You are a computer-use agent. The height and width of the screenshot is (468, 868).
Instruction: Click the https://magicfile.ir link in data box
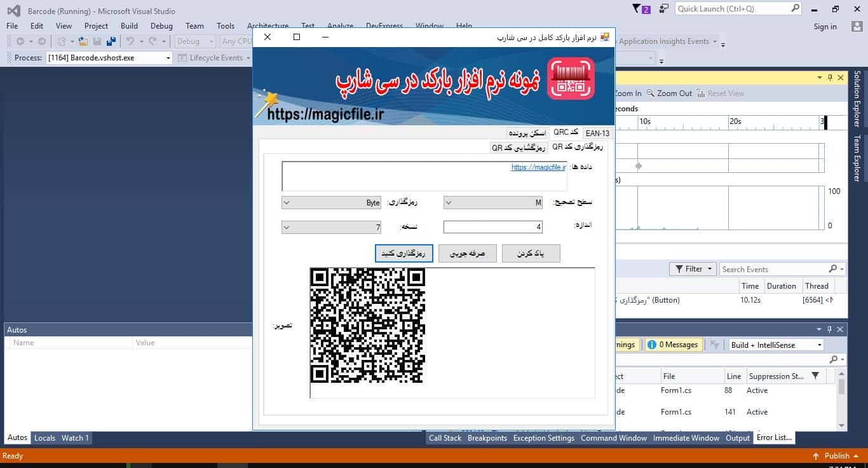(x=538, y=167)
